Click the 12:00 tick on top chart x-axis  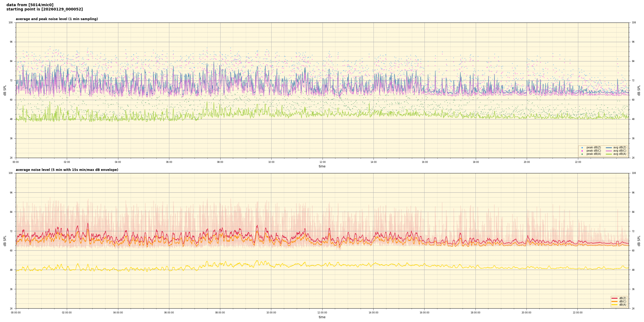coord(322,162)
